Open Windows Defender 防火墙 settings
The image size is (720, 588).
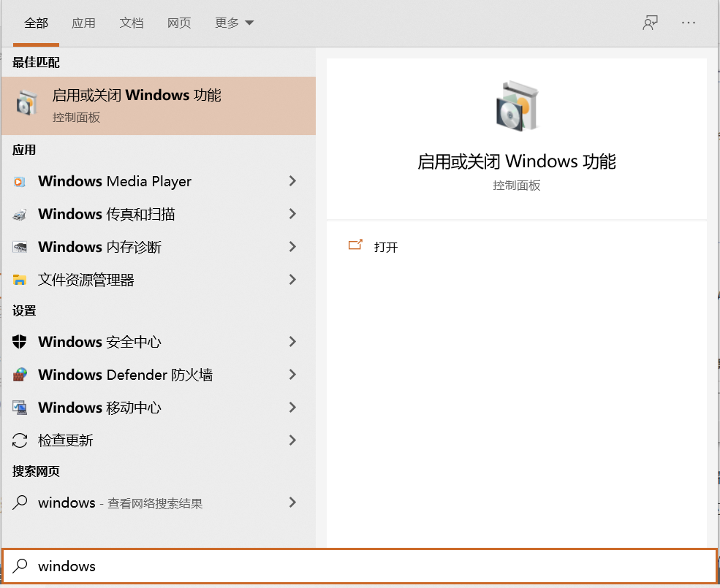[117, 374]
